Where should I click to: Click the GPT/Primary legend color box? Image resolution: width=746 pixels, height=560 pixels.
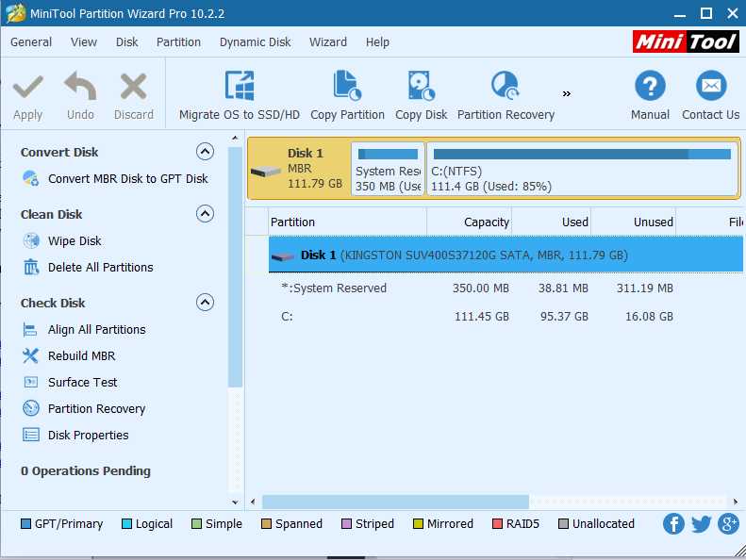25,524
